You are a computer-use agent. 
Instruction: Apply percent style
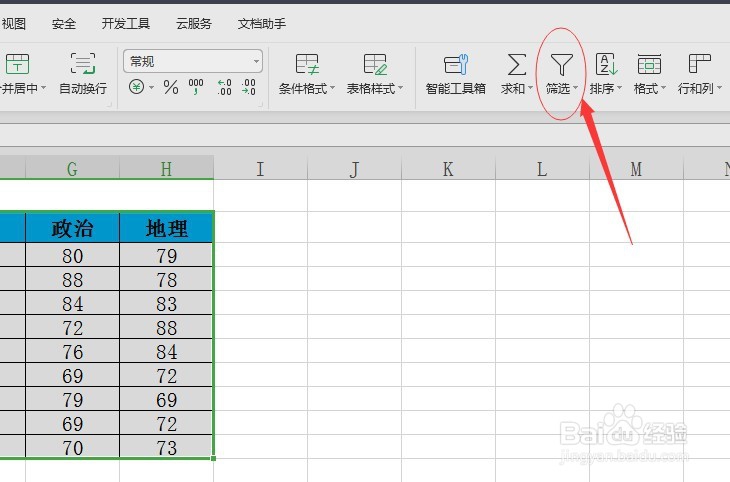[171, 87]
